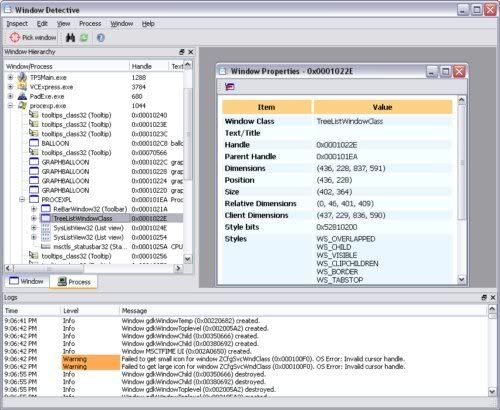The width and height of the screenshot is (500, 410).
Task: Select the TreeListWindowClass tree item
Action: 83,219
